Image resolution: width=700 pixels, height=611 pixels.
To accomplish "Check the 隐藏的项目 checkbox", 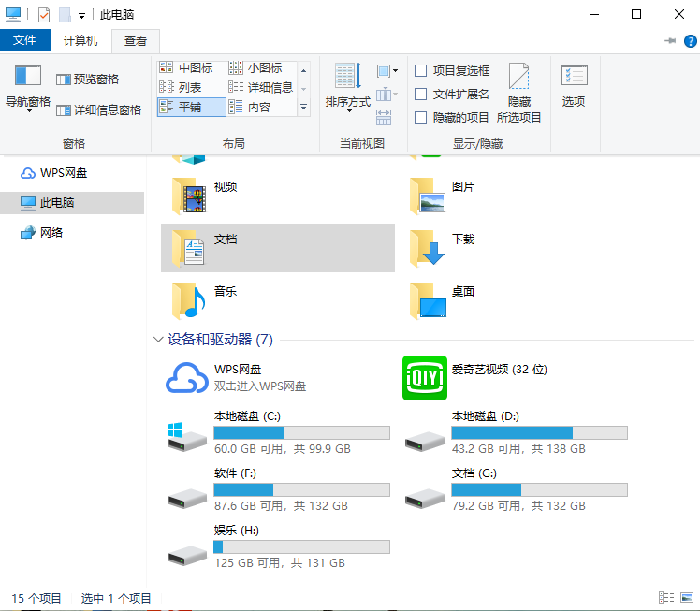I will 421,117.
